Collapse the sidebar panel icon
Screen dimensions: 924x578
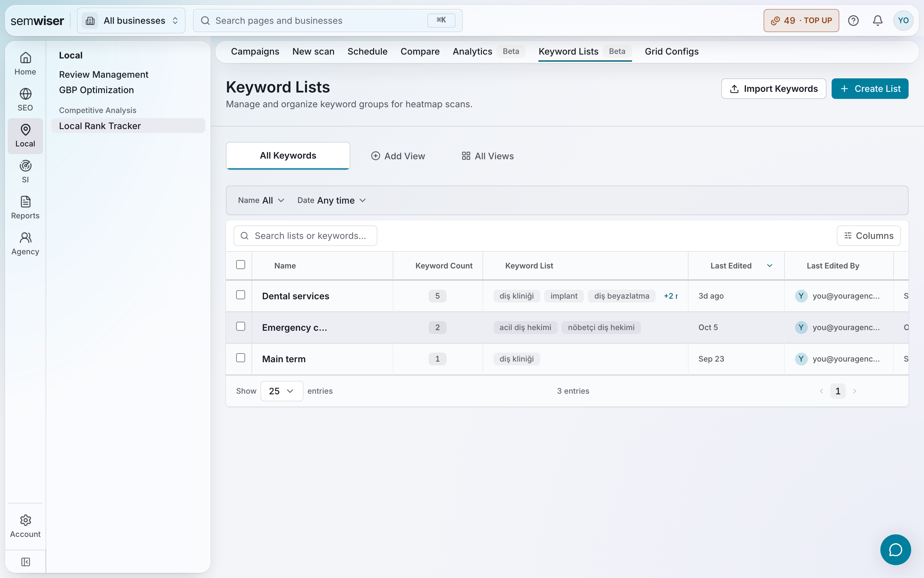click(x=25, y=562)
